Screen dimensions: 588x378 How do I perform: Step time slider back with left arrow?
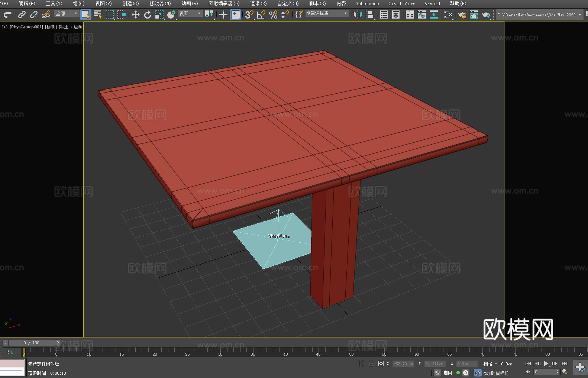pos(6,343)
